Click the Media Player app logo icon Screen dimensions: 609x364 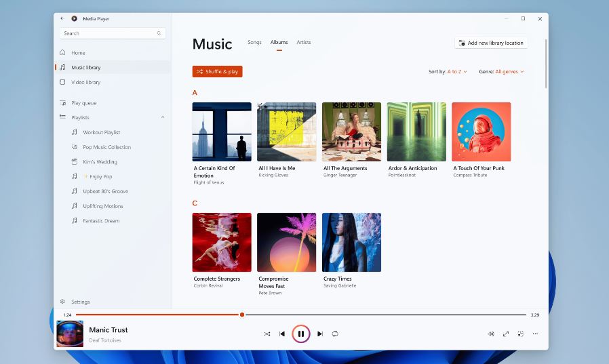(x=74, y=18)
